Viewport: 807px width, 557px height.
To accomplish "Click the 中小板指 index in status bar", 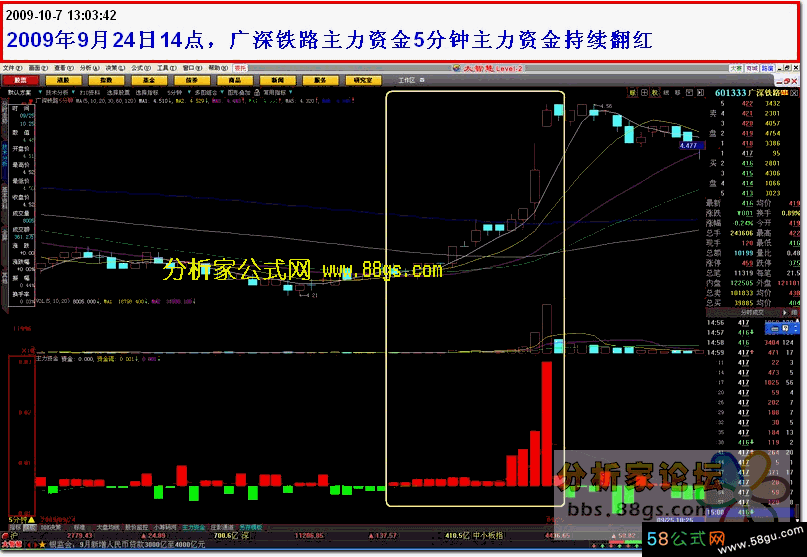I will pos(487,535).
